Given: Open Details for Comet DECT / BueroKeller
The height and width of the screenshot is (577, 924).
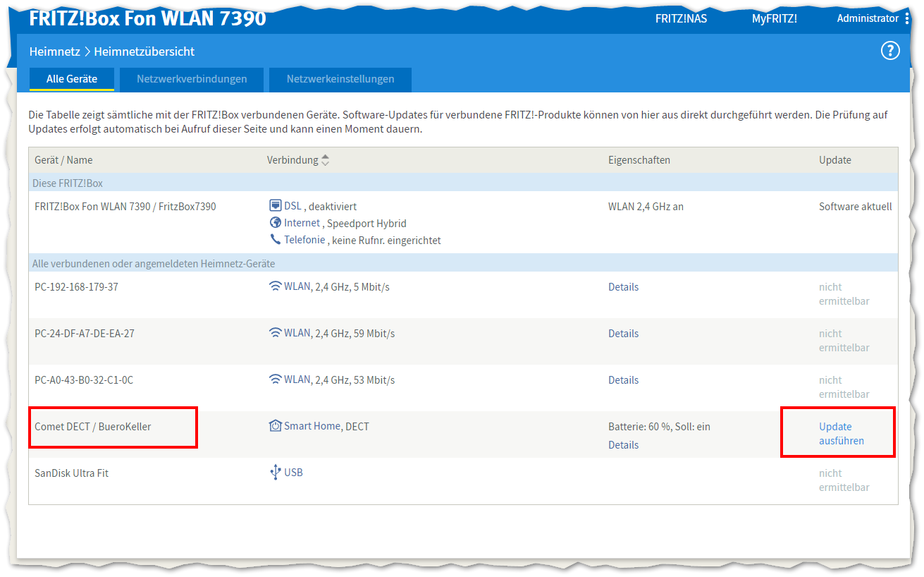Looking at the screenshot, I should pos(624,445).
